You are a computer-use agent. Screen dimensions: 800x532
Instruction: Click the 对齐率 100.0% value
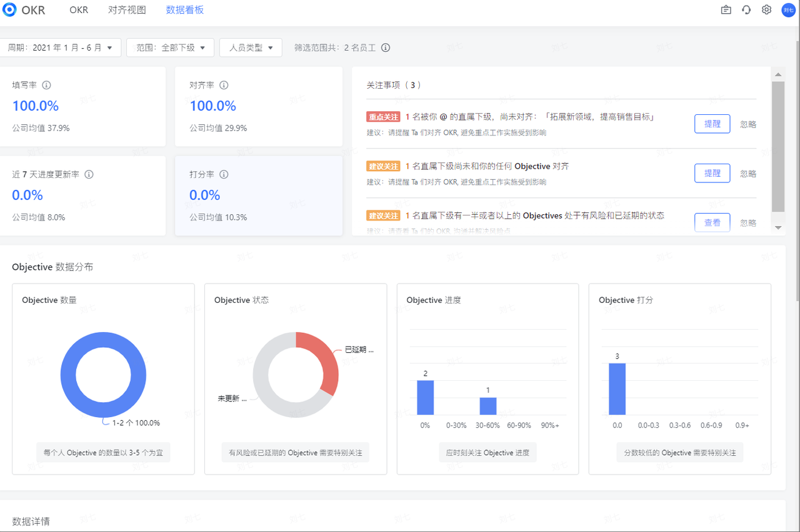tap(213, 106)
